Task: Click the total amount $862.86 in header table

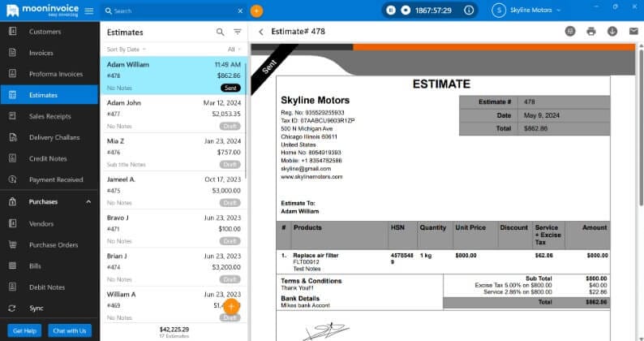Action: (x=535, y=128)
